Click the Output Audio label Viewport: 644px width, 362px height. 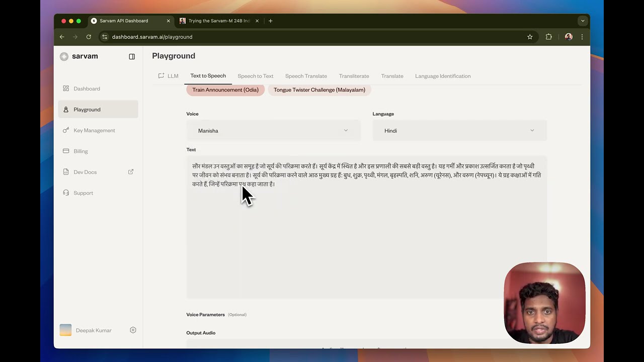point(201,333)
